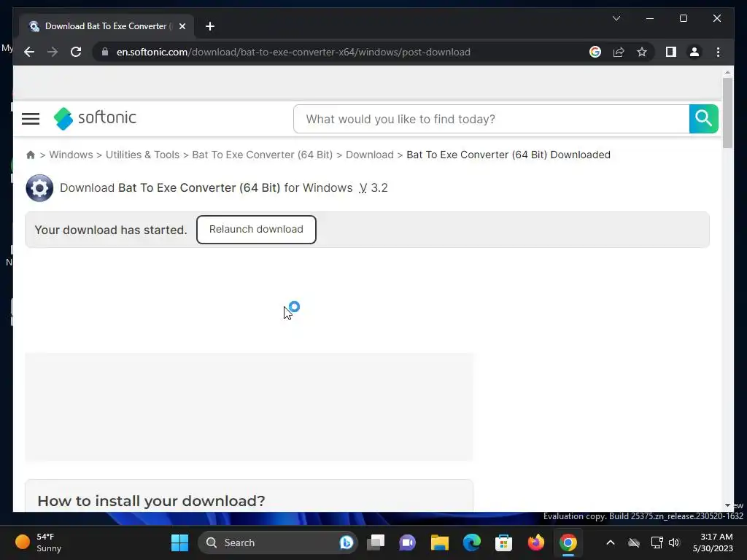747x560 pixels.
Task: Click the page vertical scrollbar thumb
Action: point(727,113)
